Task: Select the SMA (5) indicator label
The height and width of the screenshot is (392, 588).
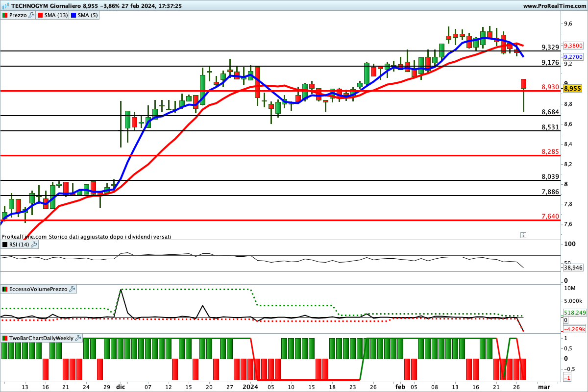Action: [88, 15]
